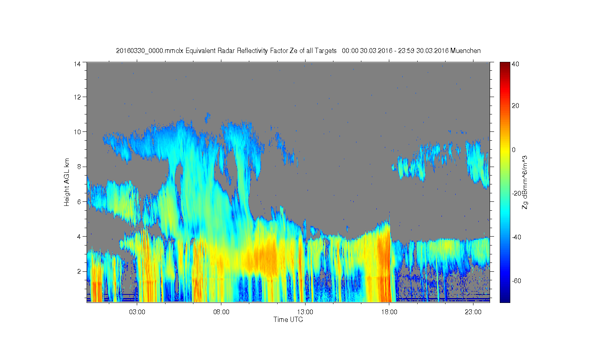The image size is (607, 364).
Task: Click the colorbar label 40
Action: pos(516,64)
